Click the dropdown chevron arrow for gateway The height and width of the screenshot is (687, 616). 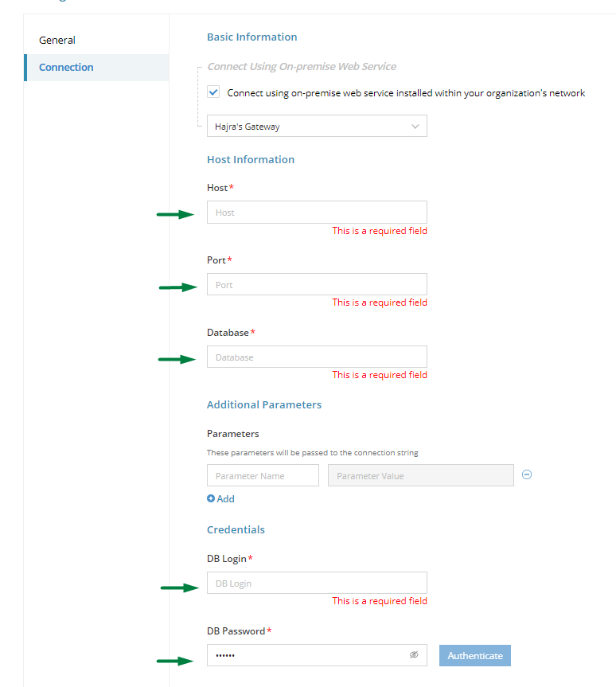tap(415, 127)
